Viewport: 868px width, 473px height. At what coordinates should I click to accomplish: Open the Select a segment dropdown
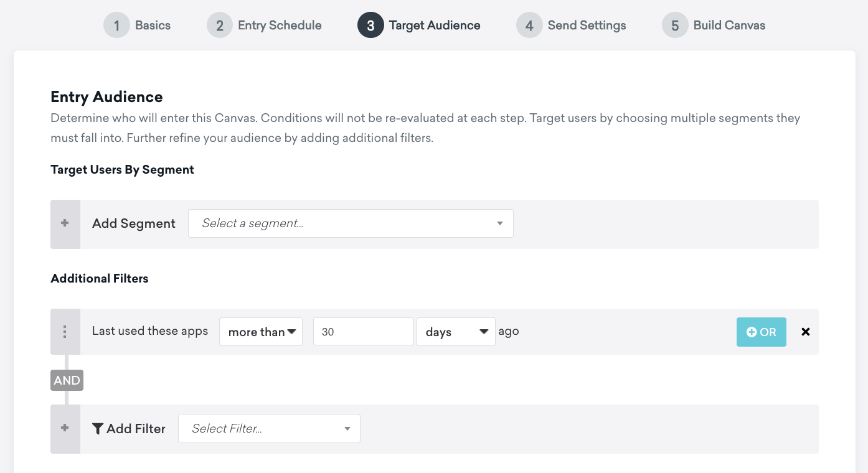[x=351, y=223]
